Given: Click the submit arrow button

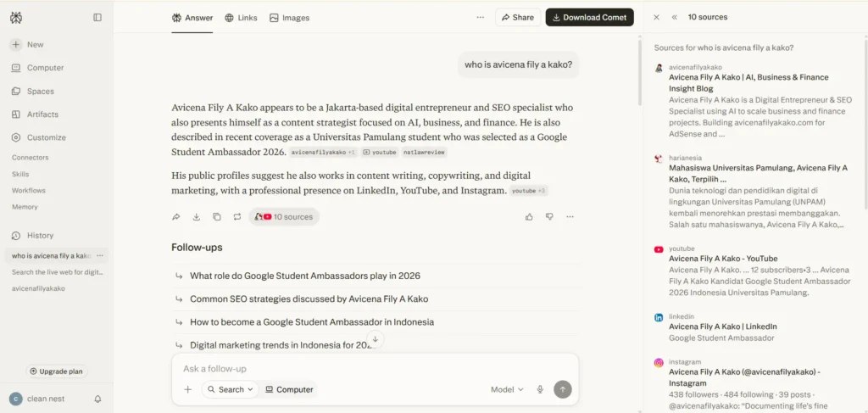Looking at the screenshot, I should [563, 390].
